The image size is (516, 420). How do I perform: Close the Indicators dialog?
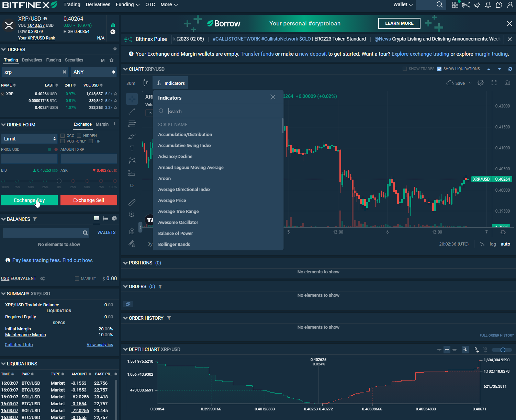point(273,97)
